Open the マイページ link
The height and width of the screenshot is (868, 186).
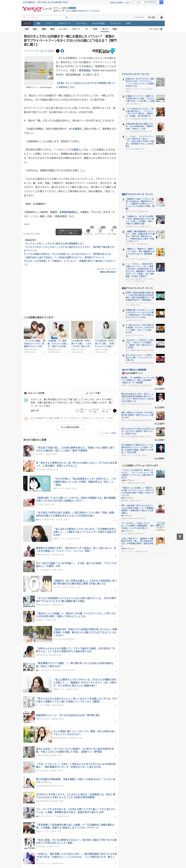tap(139, 17)
